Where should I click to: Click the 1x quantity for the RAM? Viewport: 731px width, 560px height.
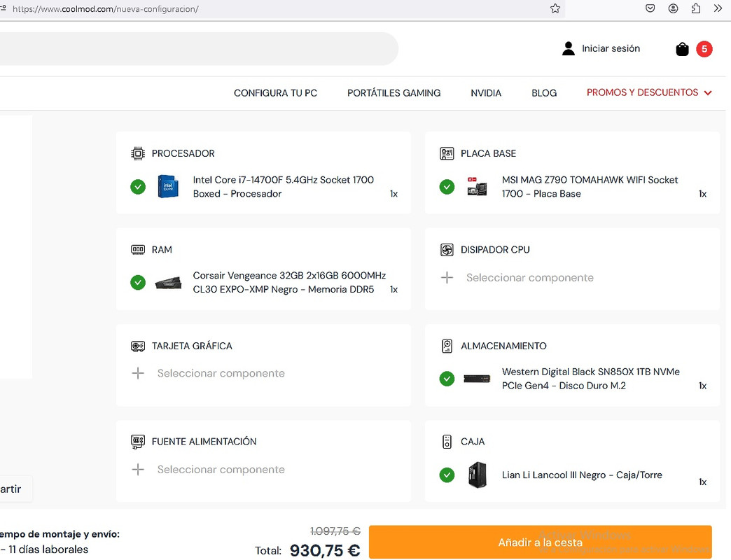(394, 289)
